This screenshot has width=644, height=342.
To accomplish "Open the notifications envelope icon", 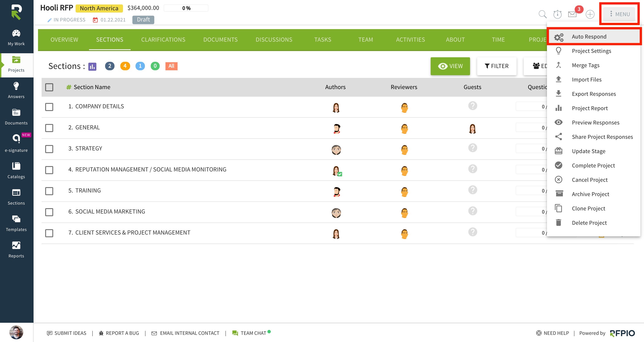I will click(572, 14).
